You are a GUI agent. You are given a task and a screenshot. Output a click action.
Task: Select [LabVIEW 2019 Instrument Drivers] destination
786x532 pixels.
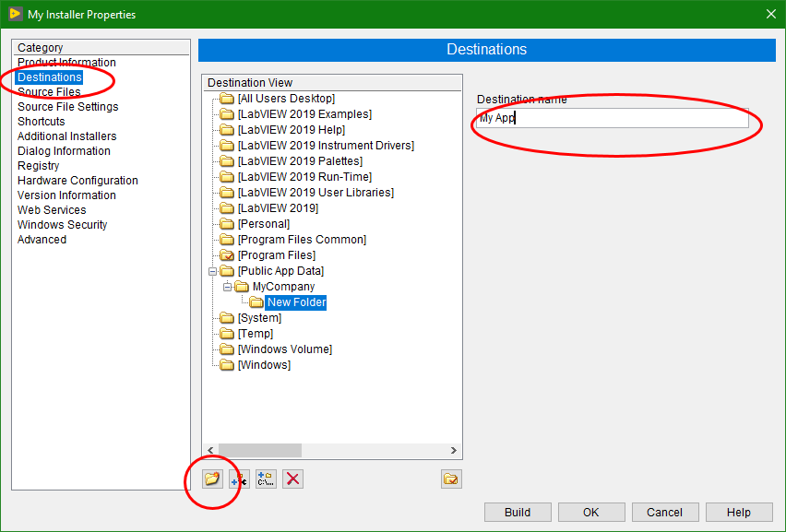[326, 146]
